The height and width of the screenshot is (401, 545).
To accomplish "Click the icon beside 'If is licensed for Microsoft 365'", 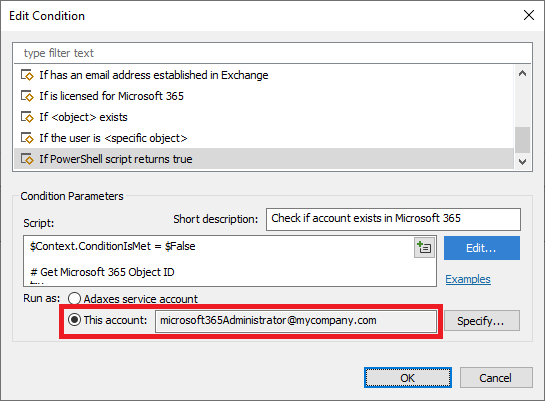I will (27, 96).
